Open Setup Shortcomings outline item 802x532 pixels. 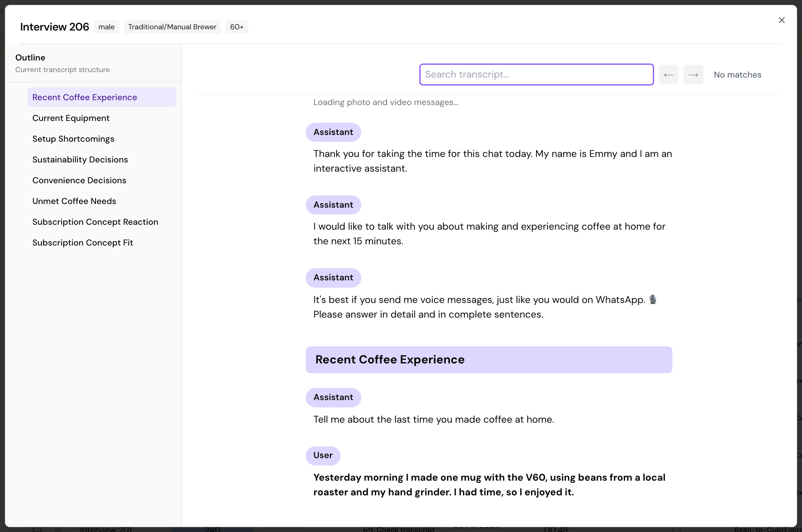point(101,139)
